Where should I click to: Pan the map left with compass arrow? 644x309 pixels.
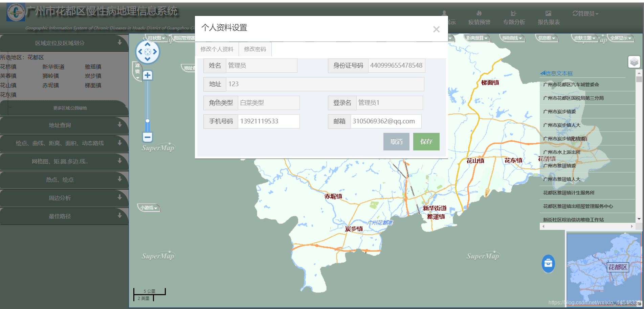tap(140, 52)
